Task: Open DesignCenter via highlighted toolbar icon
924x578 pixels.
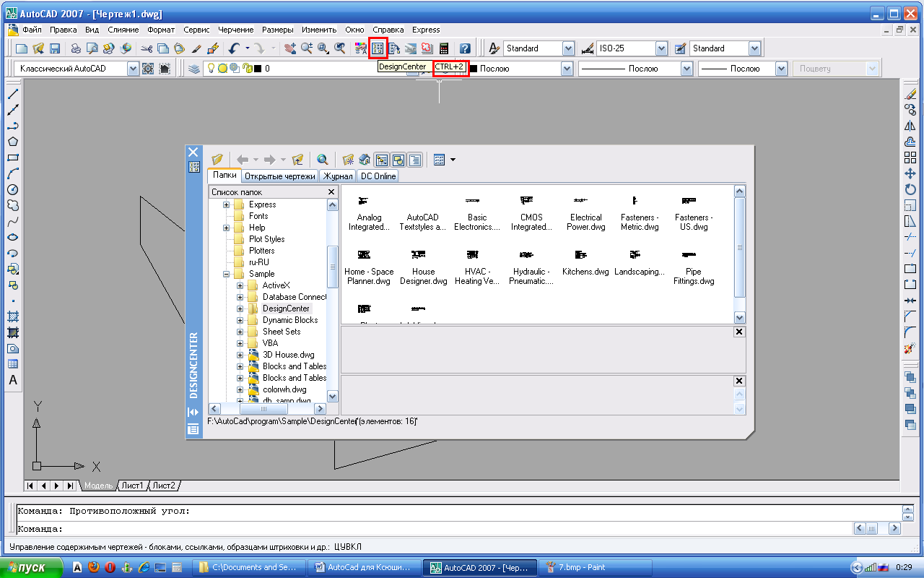Action: pyautogui.click(x=378, y=48)
